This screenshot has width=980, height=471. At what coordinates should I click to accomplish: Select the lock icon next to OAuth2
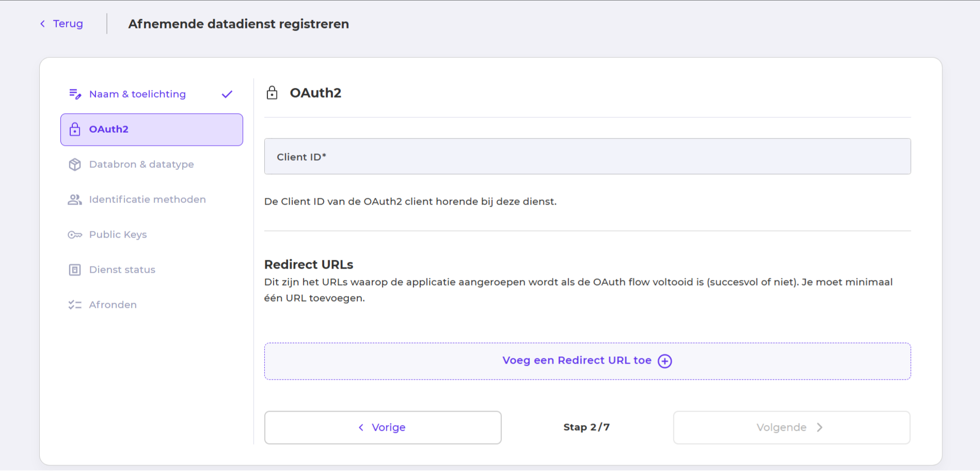[74, 130]
